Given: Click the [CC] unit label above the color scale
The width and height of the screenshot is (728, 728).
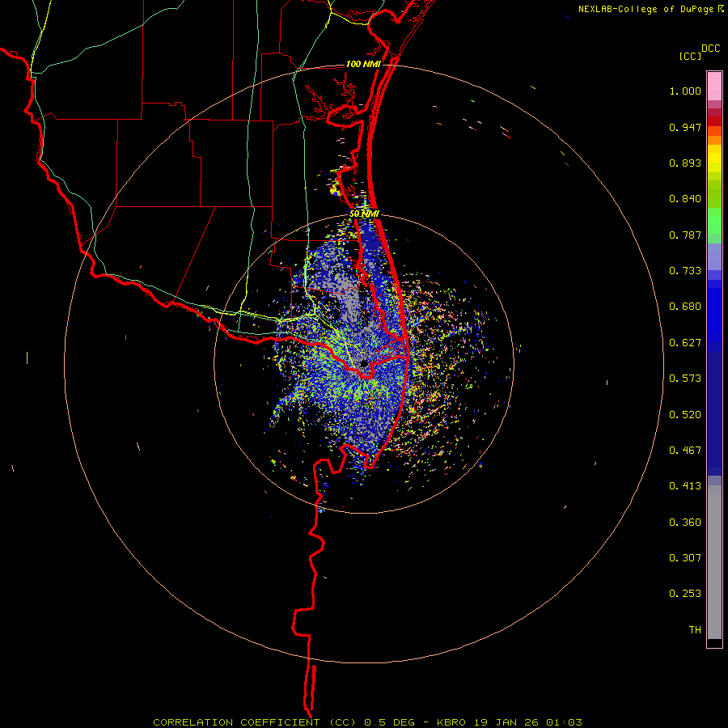Looking at the screenshot, I should click(690, 56).
